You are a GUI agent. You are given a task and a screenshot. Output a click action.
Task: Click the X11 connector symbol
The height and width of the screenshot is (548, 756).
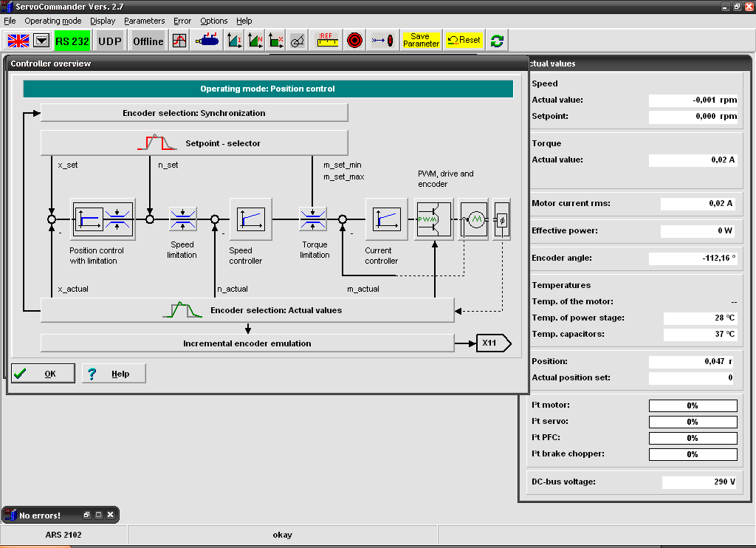[x=494, y=343]
